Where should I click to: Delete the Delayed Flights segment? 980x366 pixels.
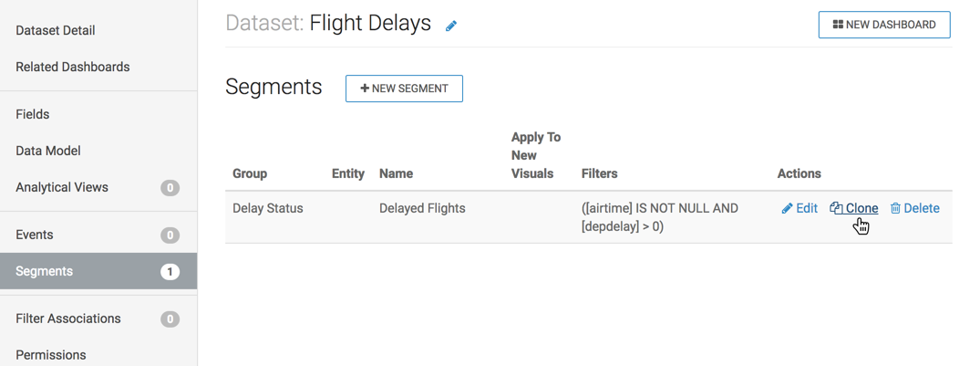[x=914, y=208]
